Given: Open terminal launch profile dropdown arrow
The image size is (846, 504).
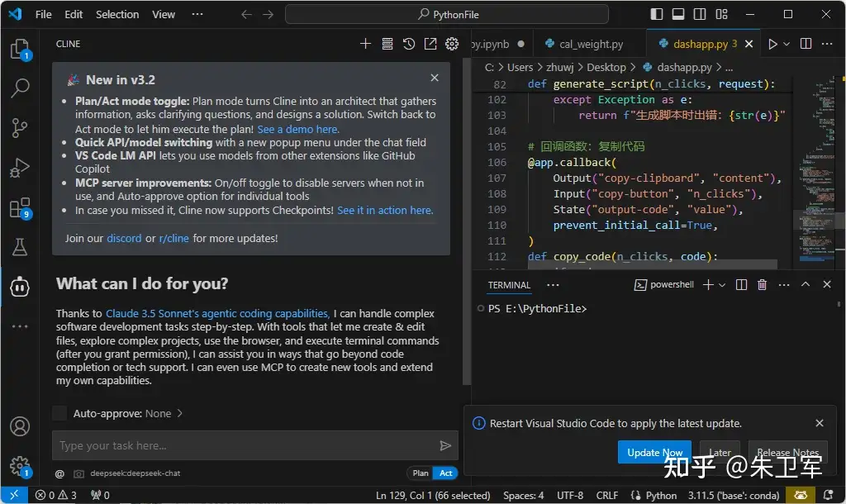Looking at the screenshot, I should click(x=722, y=284).
